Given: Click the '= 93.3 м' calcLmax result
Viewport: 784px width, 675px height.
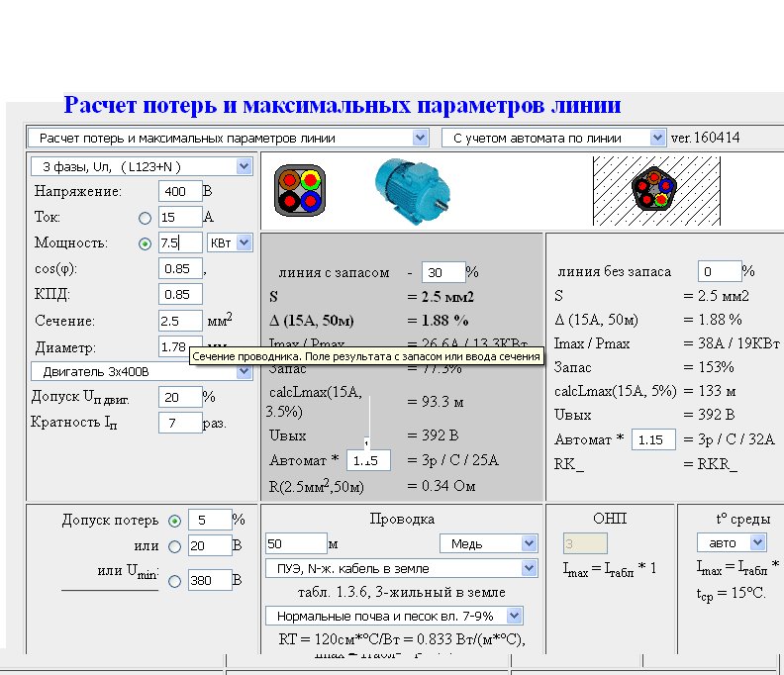Looking at the screenshot, I should tap(435, 402).
